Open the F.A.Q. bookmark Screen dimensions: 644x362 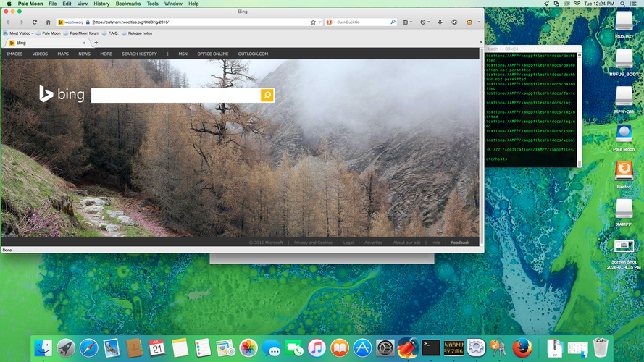tap(110, 33)
